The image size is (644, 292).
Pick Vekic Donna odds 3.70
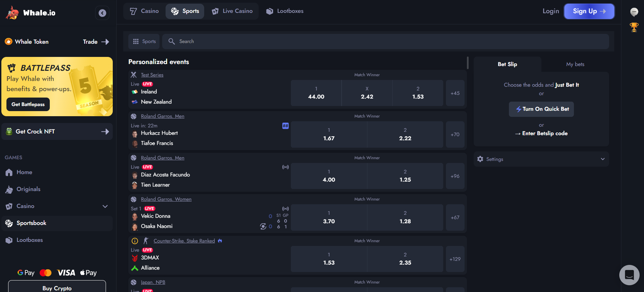tap(329, 217)
